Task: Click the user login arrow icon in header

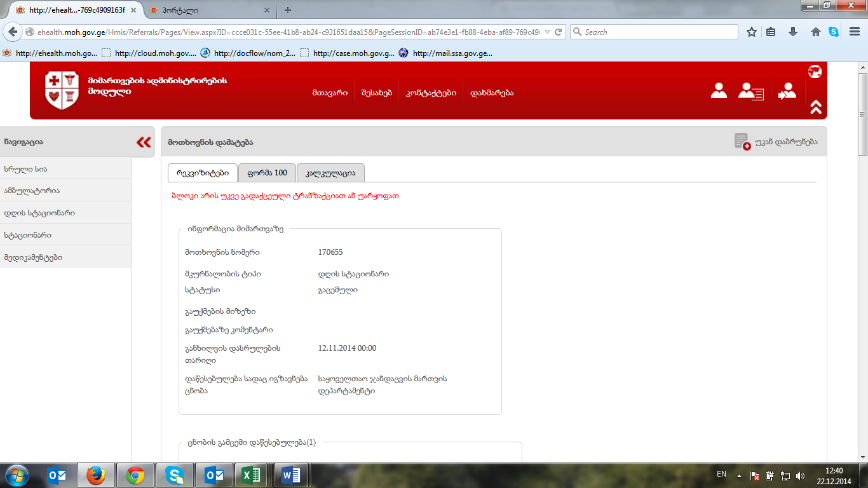Action: click(x=787, y=91)
